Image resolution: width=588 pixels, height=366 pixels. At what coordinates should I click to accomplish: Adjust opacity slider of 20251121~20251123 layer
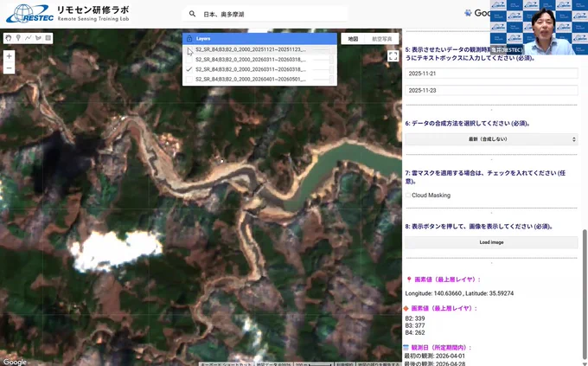pyautogui.click(x=323, y=49)
